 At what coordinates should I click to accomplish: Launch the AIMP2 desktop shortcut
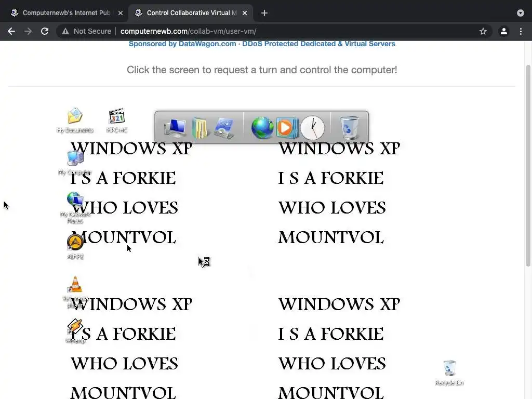[x=75, y=247]
